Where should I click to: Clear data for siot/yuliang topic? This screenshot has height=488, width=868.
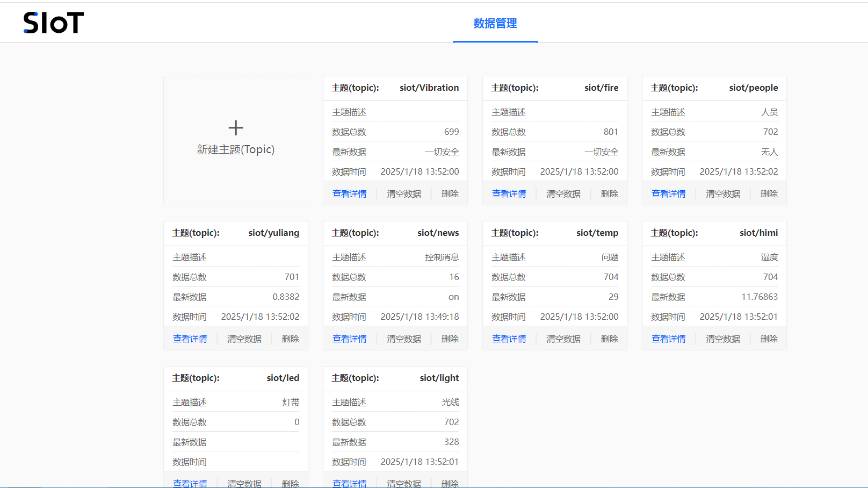[x=244, y=339]
